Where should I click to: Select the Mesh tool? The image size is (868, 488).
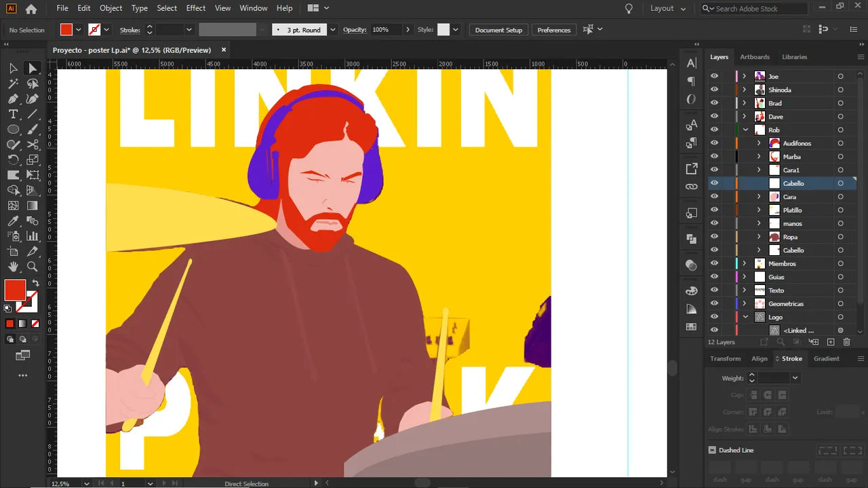point(13,206)
